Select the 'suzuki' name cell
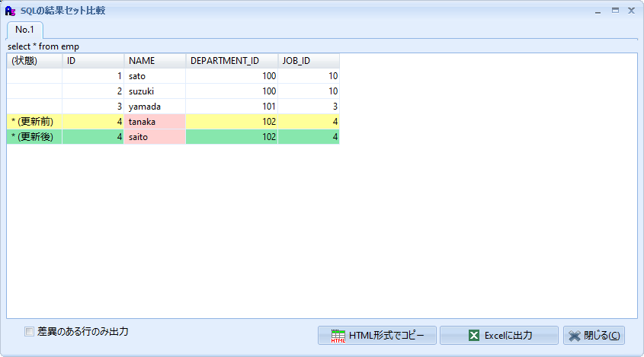 [155, 91]
